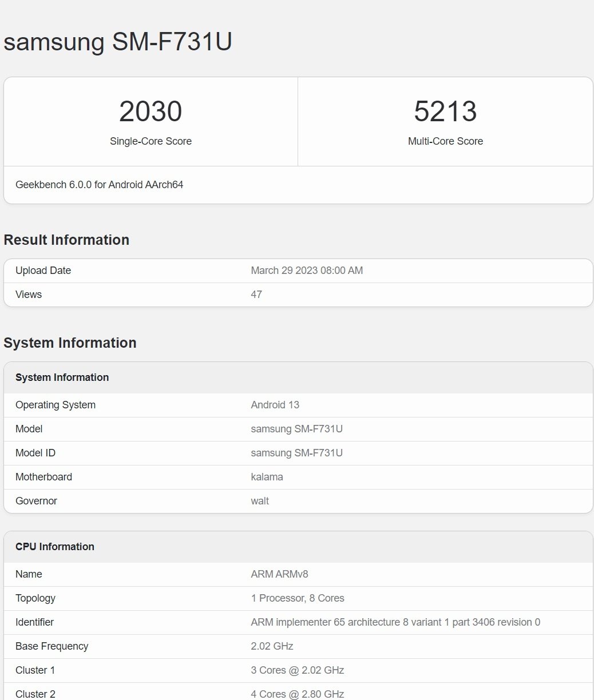Click the Topology value 1 Processor, 8 Cores
The image size is (594, 700).
298,598
